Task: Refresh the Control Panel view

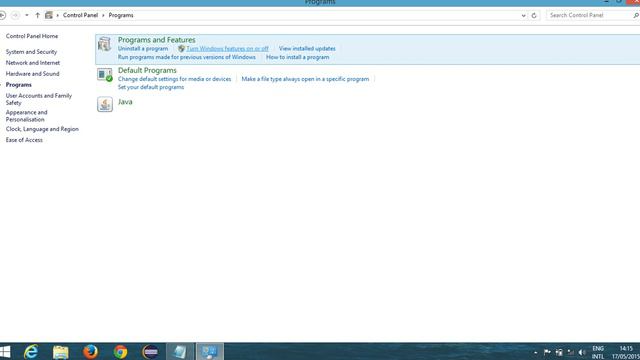Action: click(534, 15)
